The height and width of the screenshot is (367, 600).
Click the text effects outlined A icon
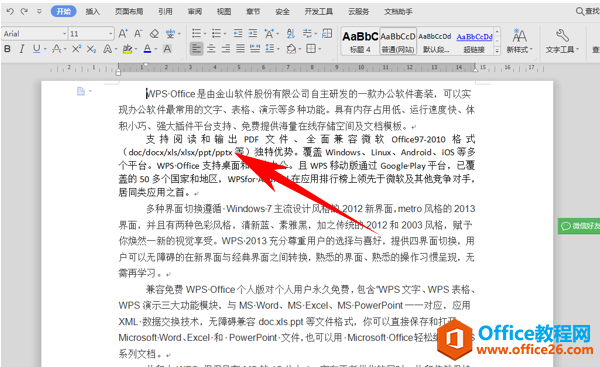pos(108,49)
